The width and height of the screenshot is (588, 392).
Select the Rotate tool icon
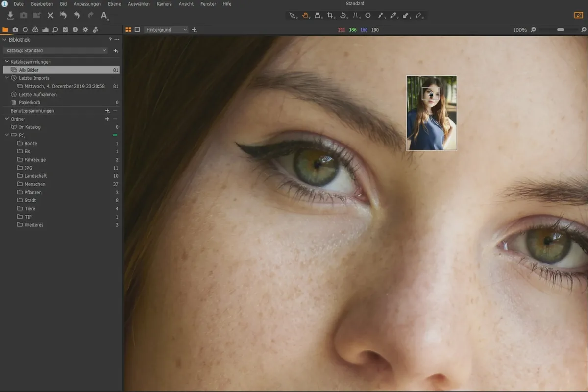343,16
